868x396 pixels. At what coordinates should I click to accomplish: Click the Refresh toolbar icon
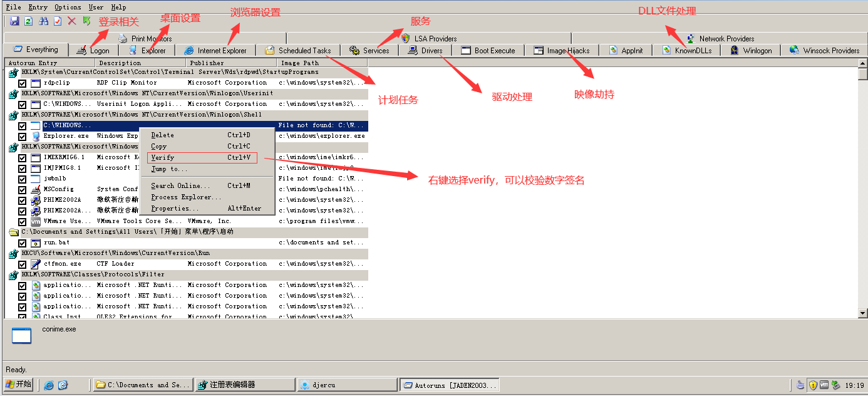tap(28, 21)
